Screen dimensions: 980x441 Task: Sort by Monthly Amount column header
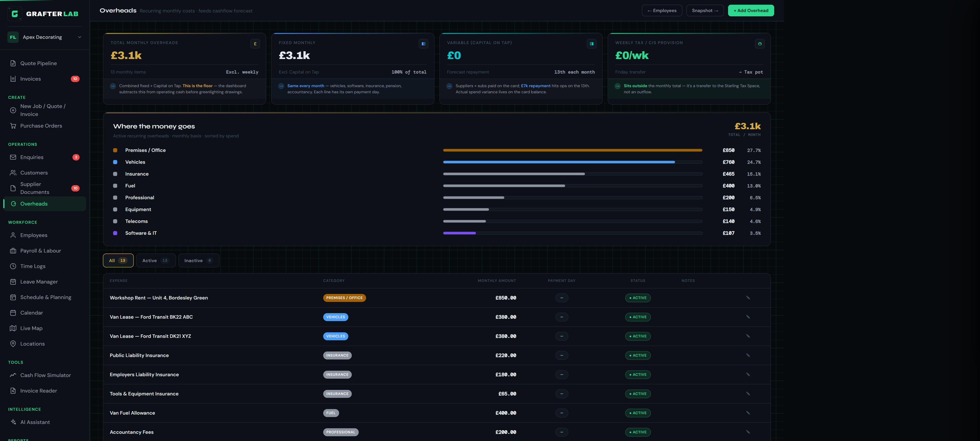point(497,281)
